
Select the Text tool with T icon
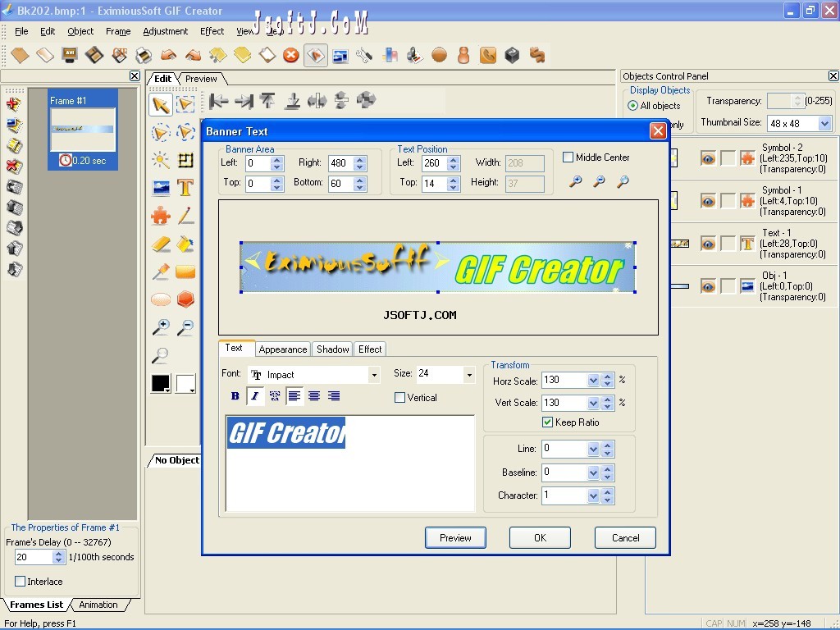point(185,188)
